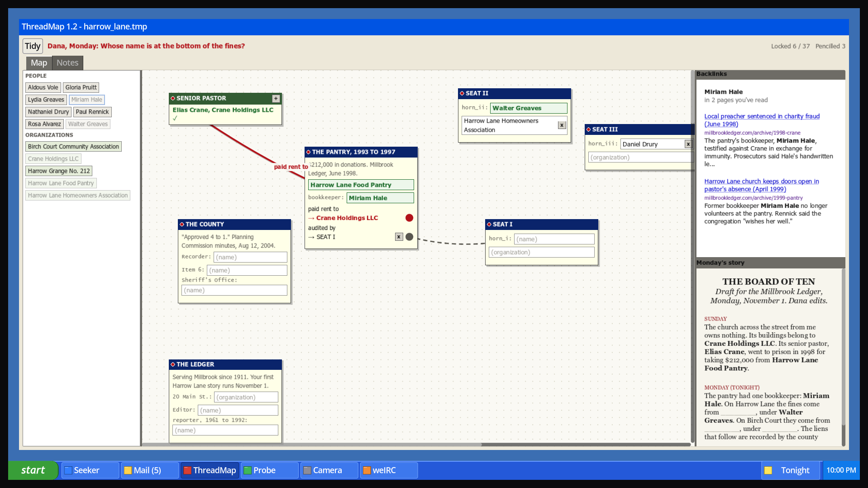
Task: Open the start menu
Action: (x=33, y=470)
